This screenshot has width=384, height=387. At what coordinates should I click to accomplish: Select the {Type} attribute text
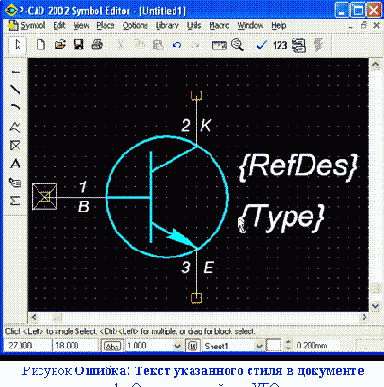(x=281, y=217)
